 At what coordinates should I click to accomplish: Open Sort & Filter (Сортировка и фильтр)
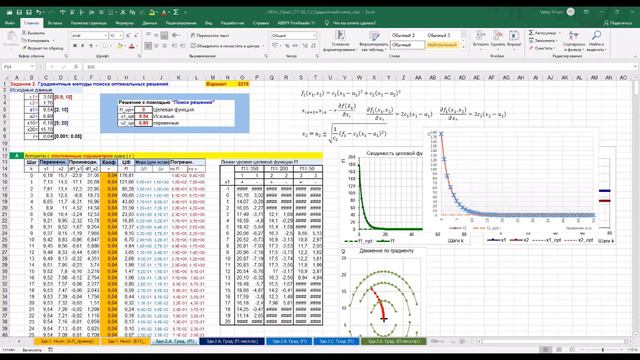tap(574, 41)
